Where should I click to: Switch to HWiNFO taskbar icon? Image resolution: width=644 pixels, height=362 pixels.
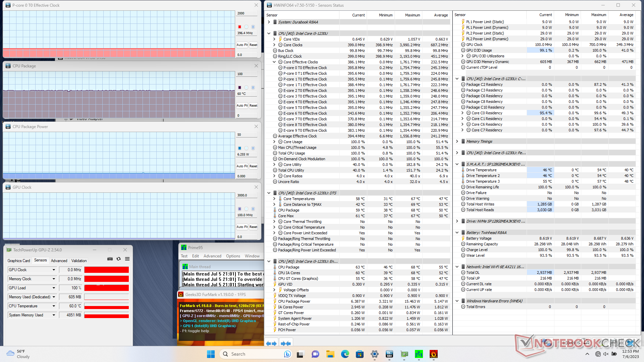point(389,354)
